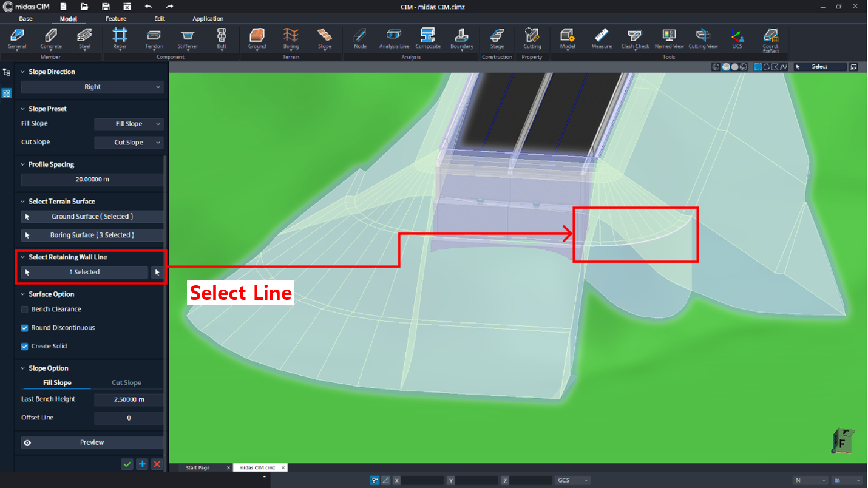The image size is (868, 488).
Task: Disable Round Discontinuous option
Action: (24, 327)
